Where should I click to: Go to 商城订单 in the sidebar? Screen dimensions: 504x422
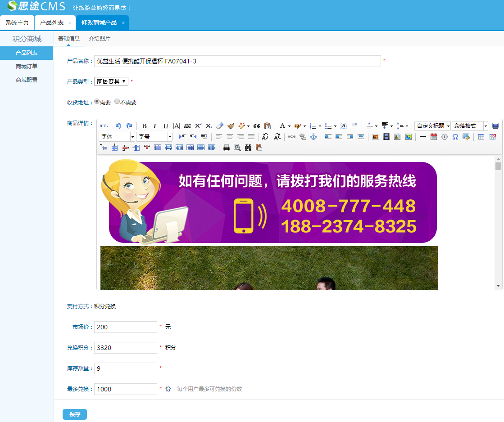click(27, 67)
